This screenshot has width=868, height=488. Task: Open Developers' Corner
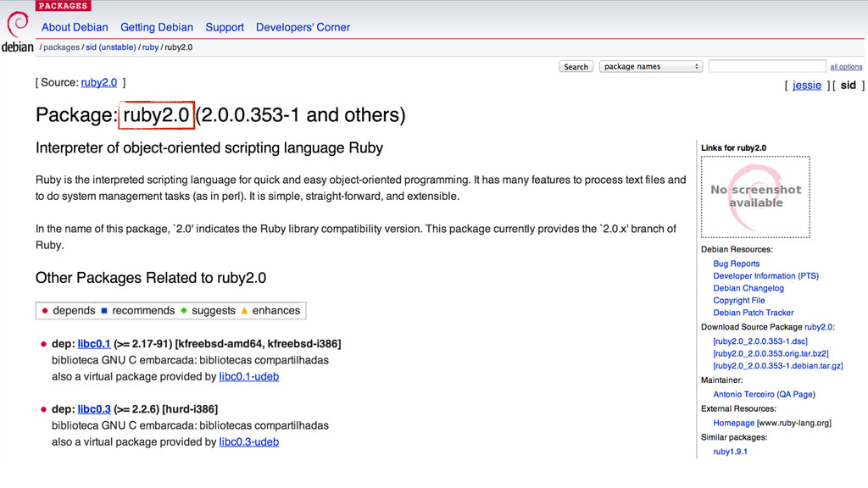[303, 27]
